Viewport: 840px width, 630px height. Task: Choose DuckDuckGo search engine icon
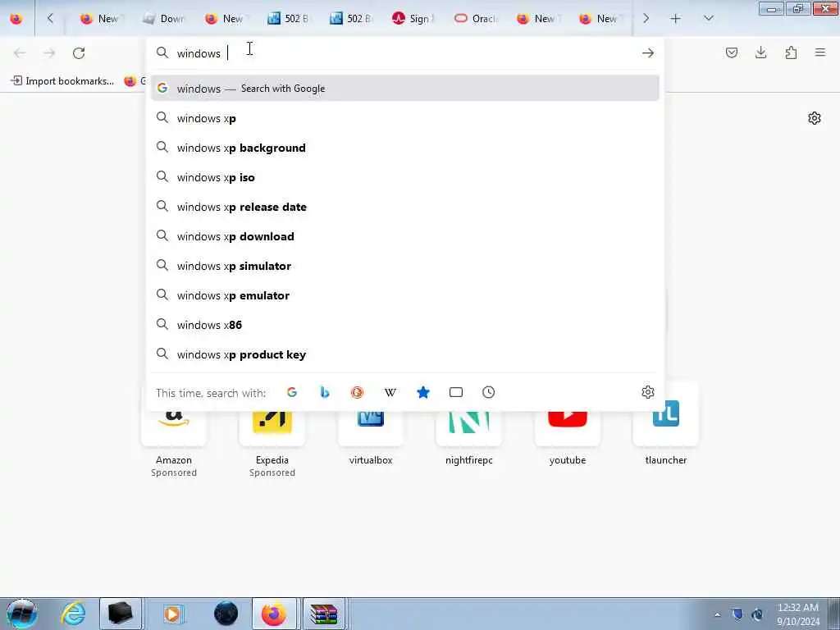click(358, 392)
